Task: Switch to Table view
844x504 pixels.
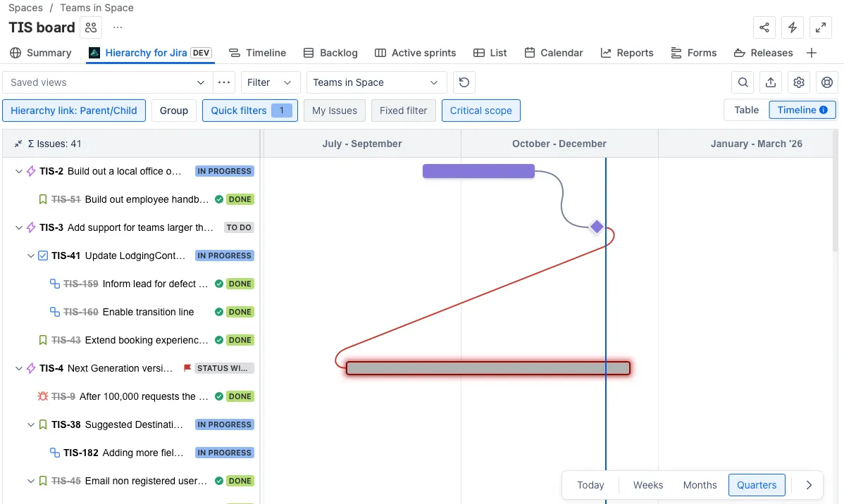Action: 747,110
